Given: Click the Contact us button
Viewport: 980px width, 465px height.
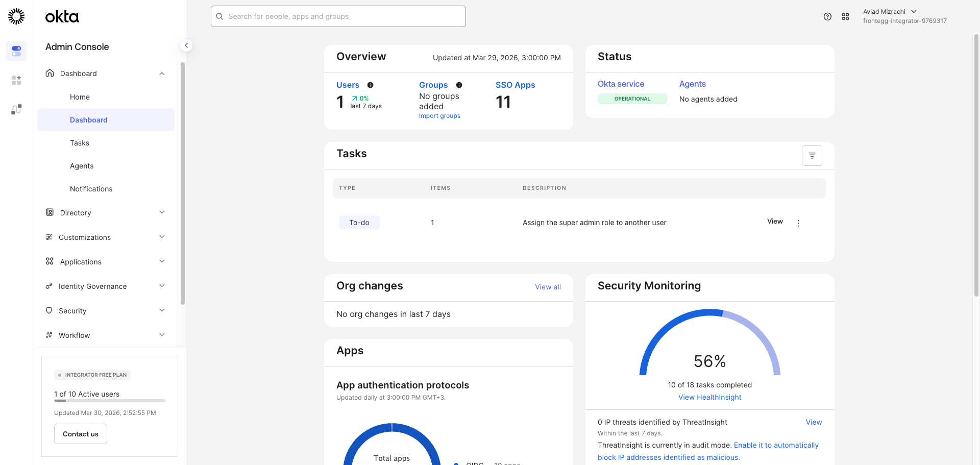Looking at the screenshot, I should pos(81,434).
